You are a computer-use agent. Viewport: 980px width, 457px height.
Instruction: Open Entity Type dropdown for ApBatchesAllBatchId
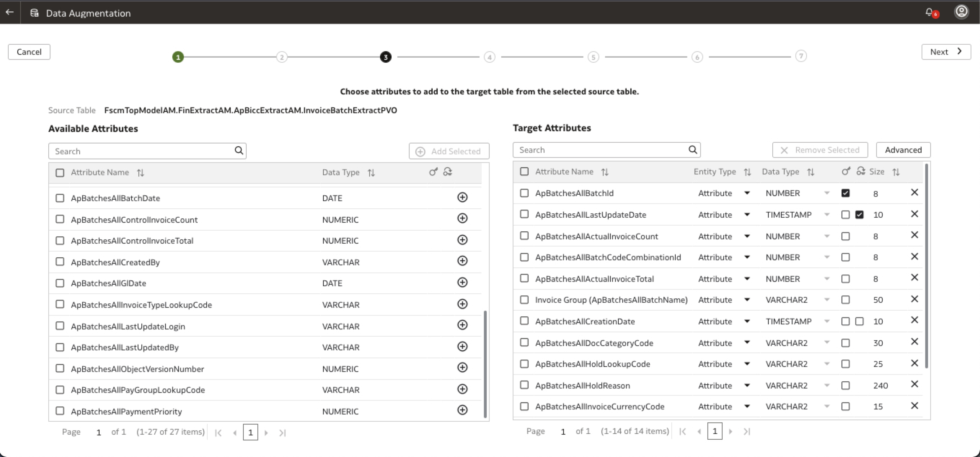(747, 193)
